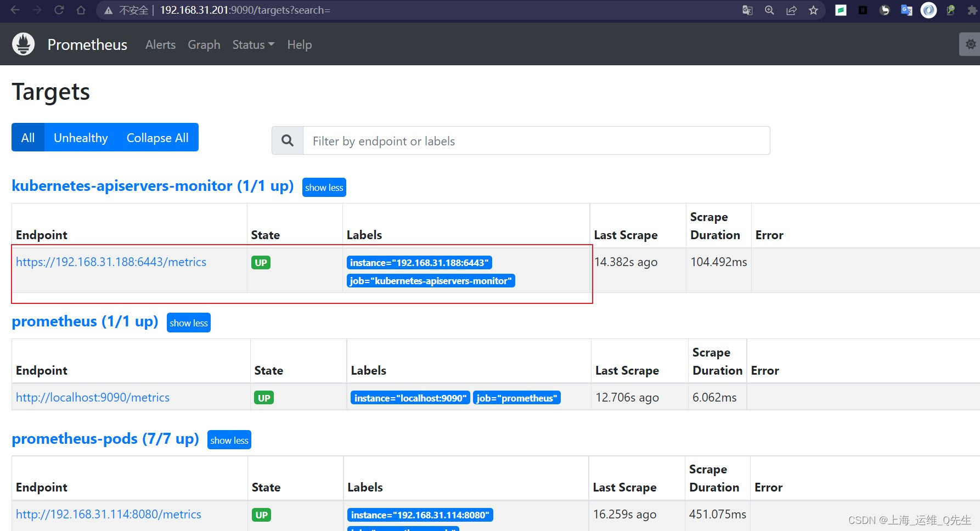
Task: Open the prometheus group heading
Action: point(85,321)
